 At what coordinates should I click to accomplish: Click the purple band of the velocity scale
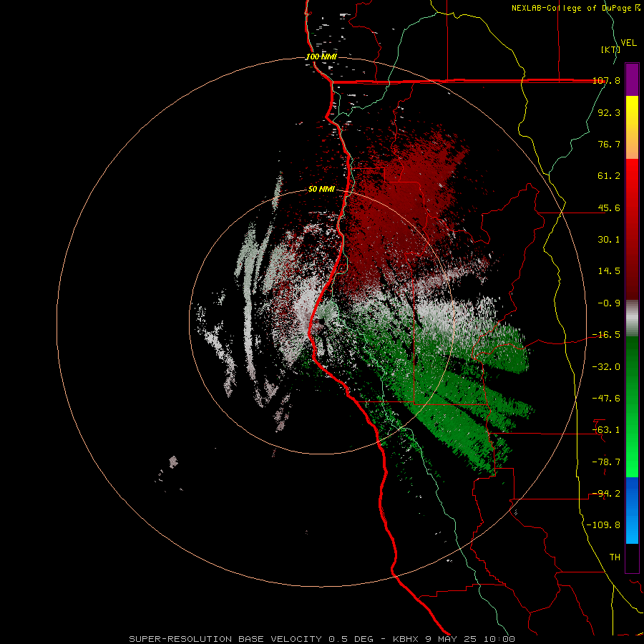[632, 79]
